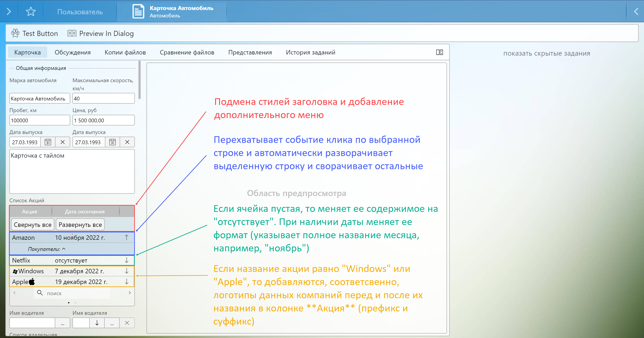Screen dimensions: 644x338
Task: Collapse the Amazon row with up arrow
Action: point(127,237)
